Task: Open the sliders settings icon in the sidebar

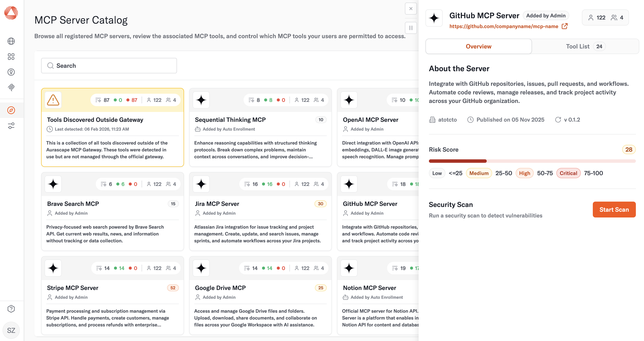Action: 11,126
